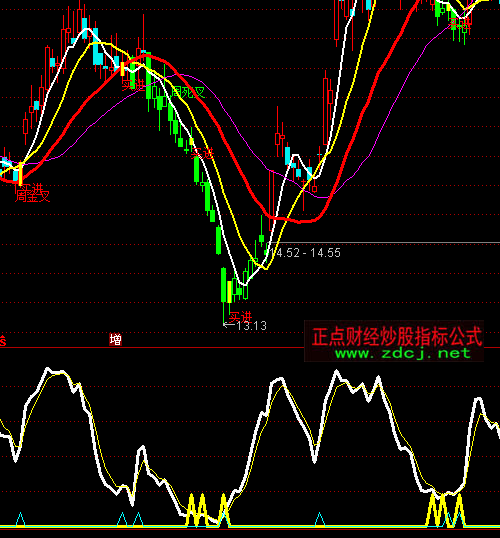The width and height of the screenshot is (500, 538).
Task: Click the 买进 label just left of 周死叉
Action: pos(133,85)
